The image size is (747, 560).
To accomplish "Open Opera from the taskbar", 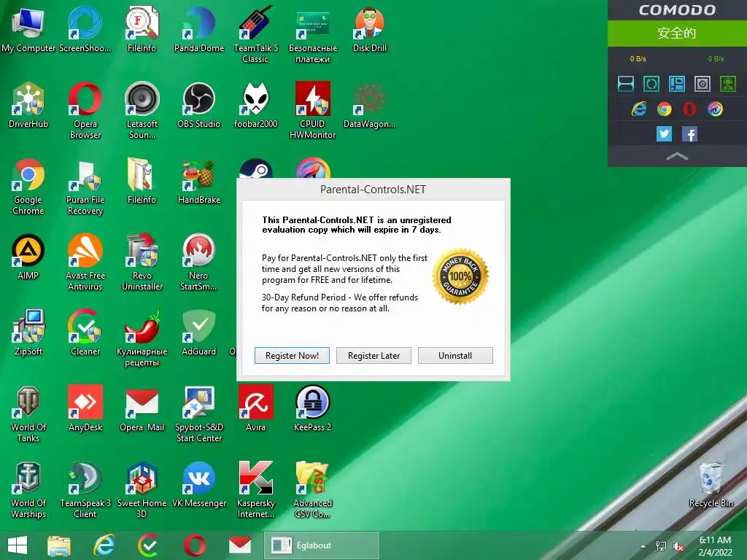I will pos(195,545).
